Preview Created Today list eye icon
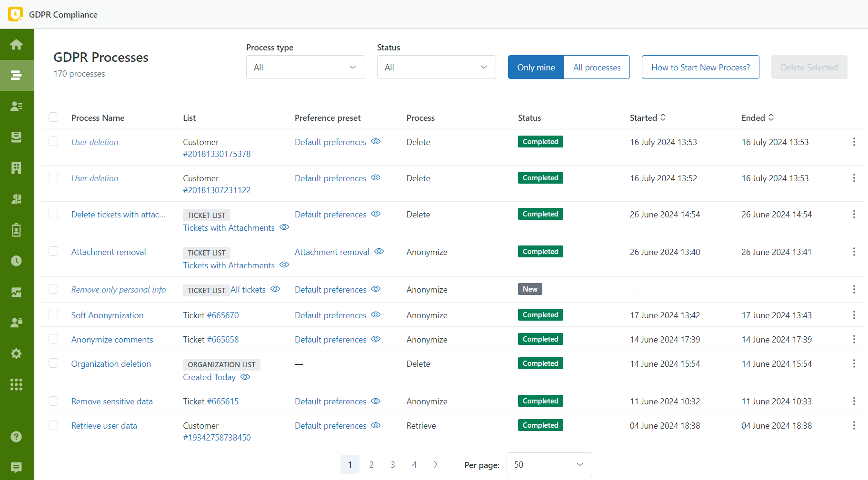 (x=245, y=377)
